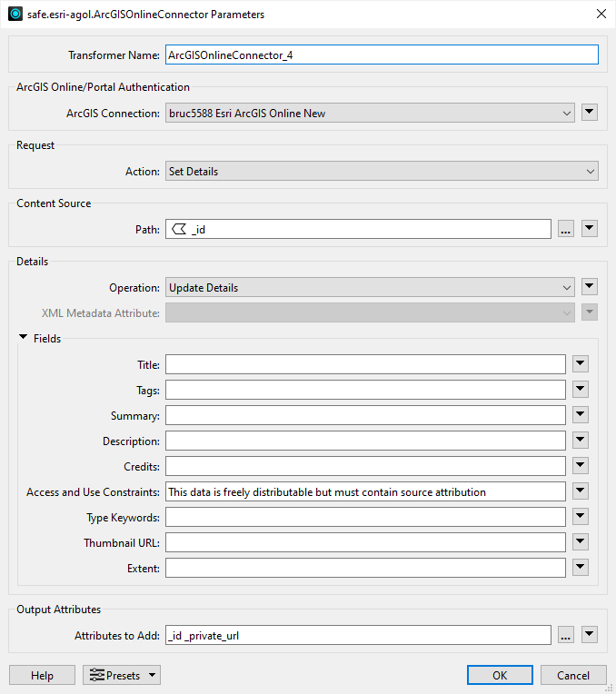Click the Path ellipsis browse button
This screenshot has width=616, height=694.
tap(565, 229)
